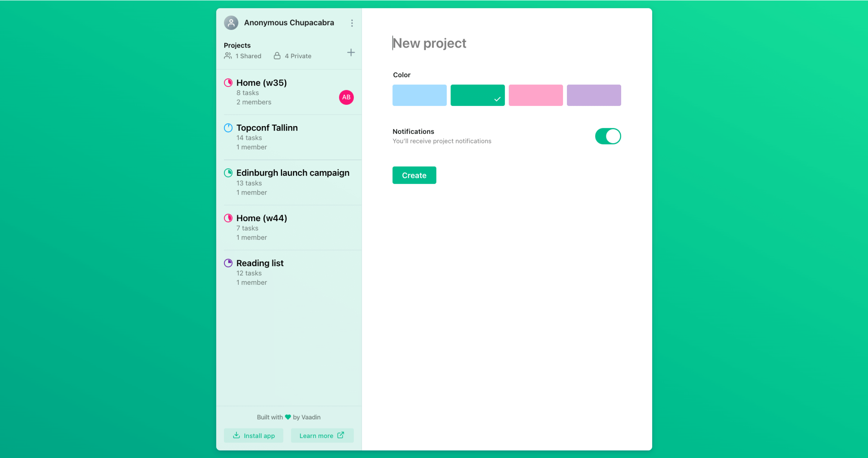Click the private projects lock icon
Image resolution: width=868 pixels, height=458 pixels.
(x=277, y=56)
